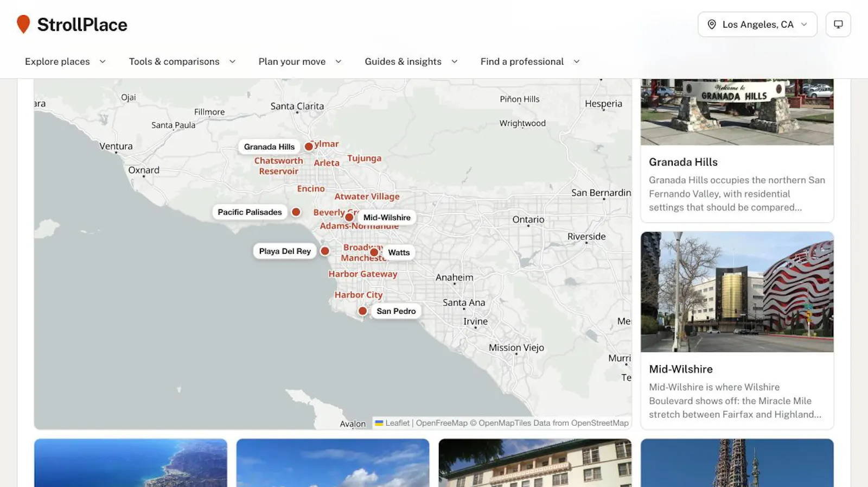Select the San Pedro map marker dot

point(363,311)
